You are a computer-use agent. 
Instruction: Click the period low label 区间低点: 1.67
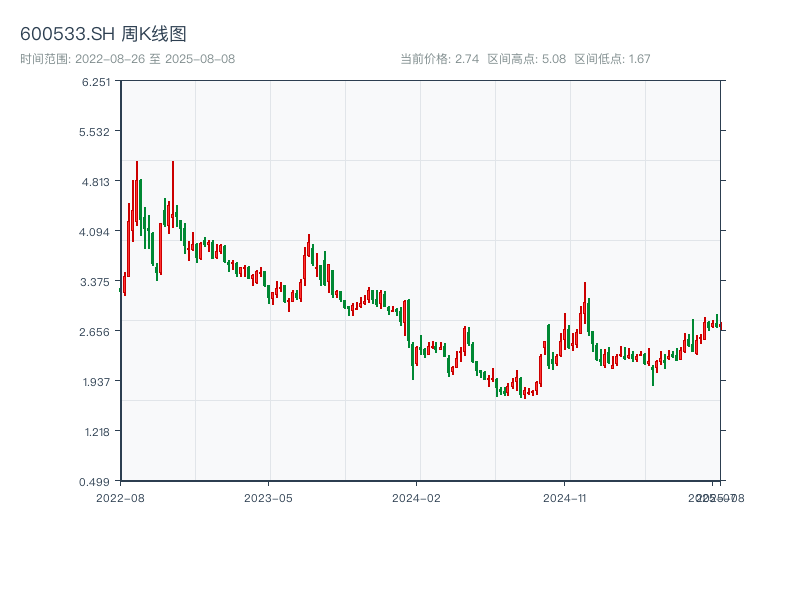click(612, 59)
